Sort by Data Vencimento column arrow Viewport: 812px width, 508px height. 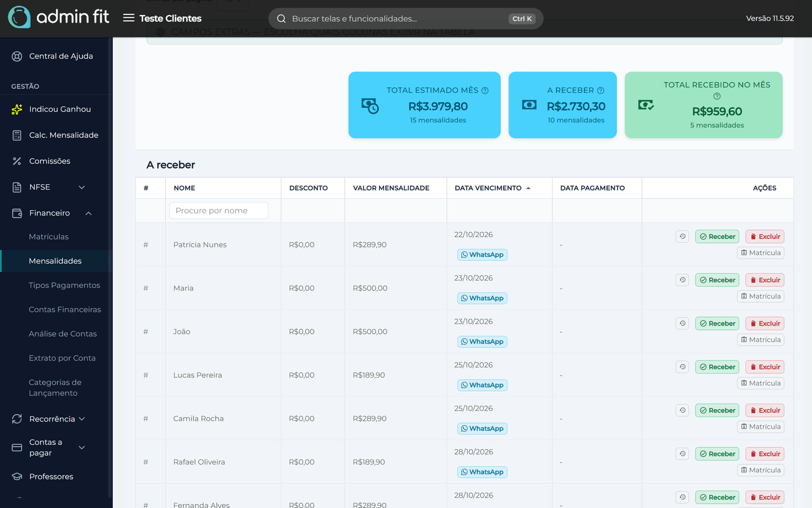tap(528, 188)
